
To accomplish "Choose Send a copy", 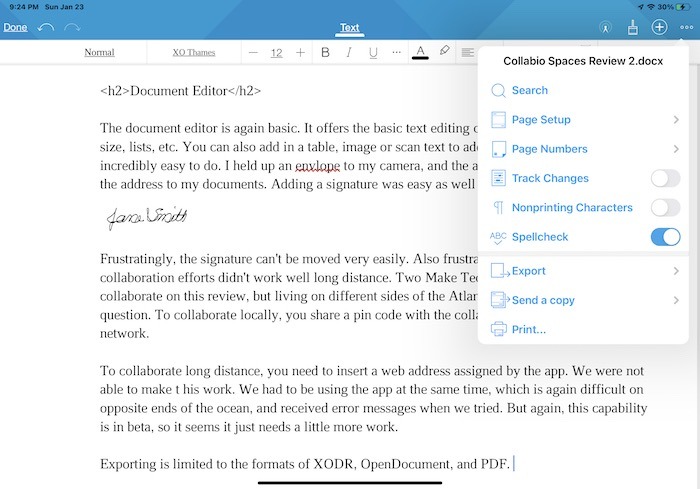I will pos(583,300).
